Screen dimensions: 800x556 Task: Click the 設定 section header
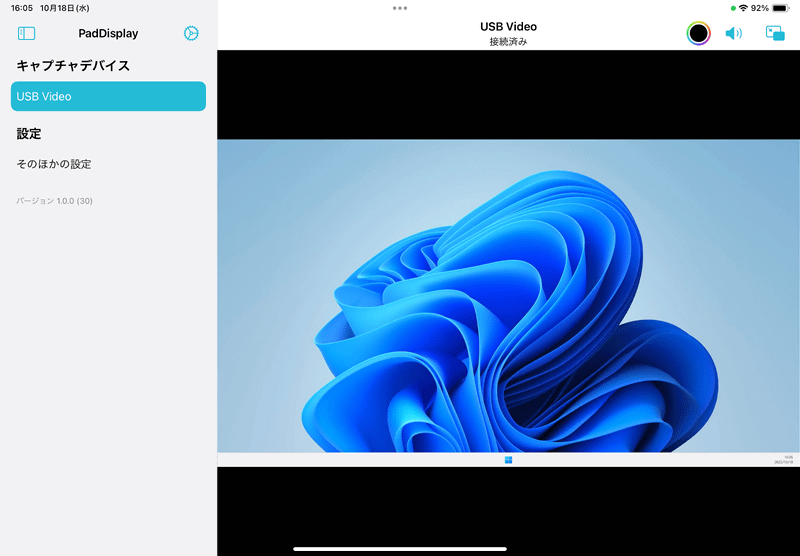(29, 134)
